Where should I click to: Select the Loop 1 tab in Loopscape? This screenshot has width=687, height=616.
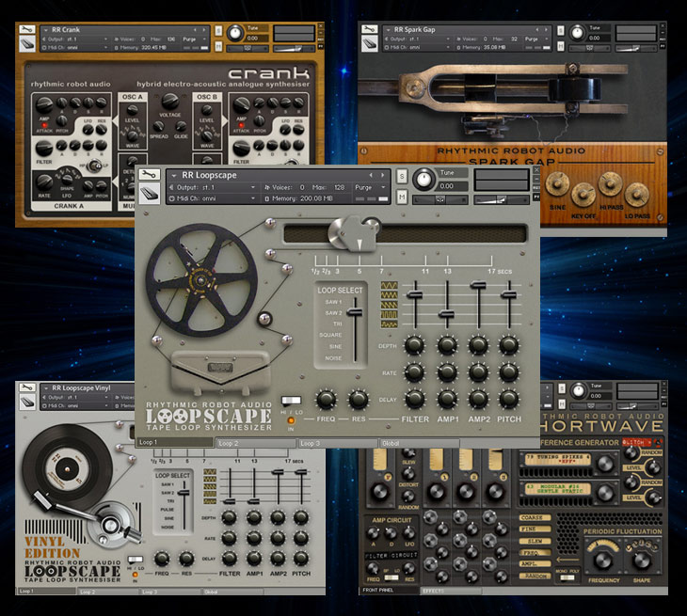click(174, 443)
